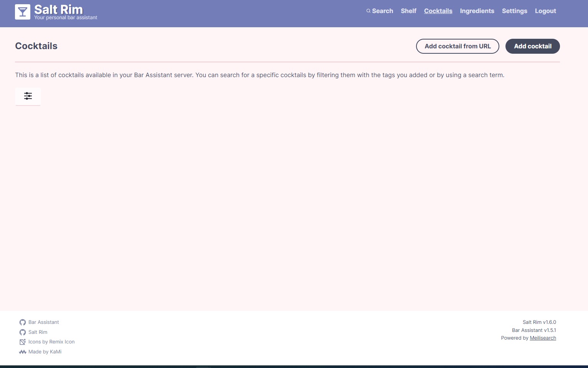588x368 pixels.
Task: Click the Remix Icon logo in footer
Action: pyautogui.click(x=23, y=342)
